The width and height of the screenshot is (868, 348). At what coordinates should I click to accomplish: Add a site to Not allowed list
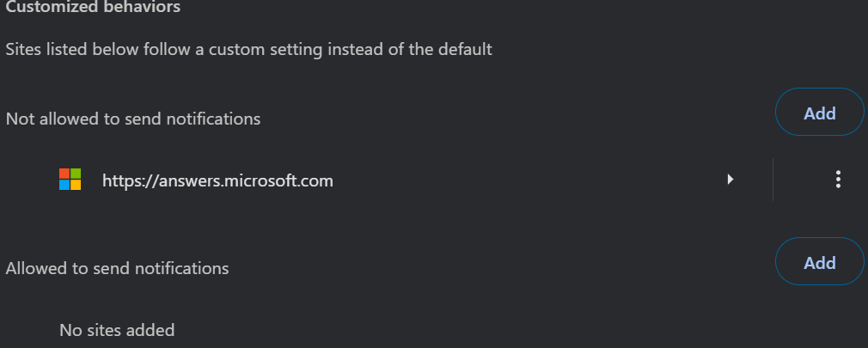point(819,113)
